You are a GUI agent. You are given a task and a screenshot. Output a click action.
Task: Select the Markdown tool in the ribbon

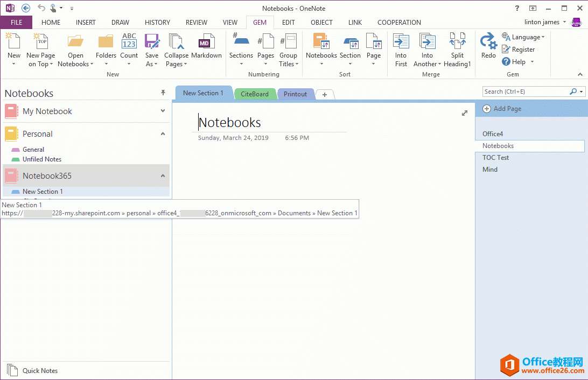click(x=206, y=48)
